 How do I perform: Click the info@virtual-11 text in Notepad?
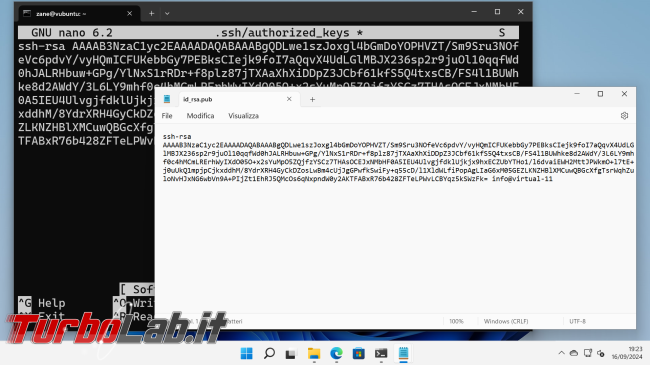click(522, 179)
